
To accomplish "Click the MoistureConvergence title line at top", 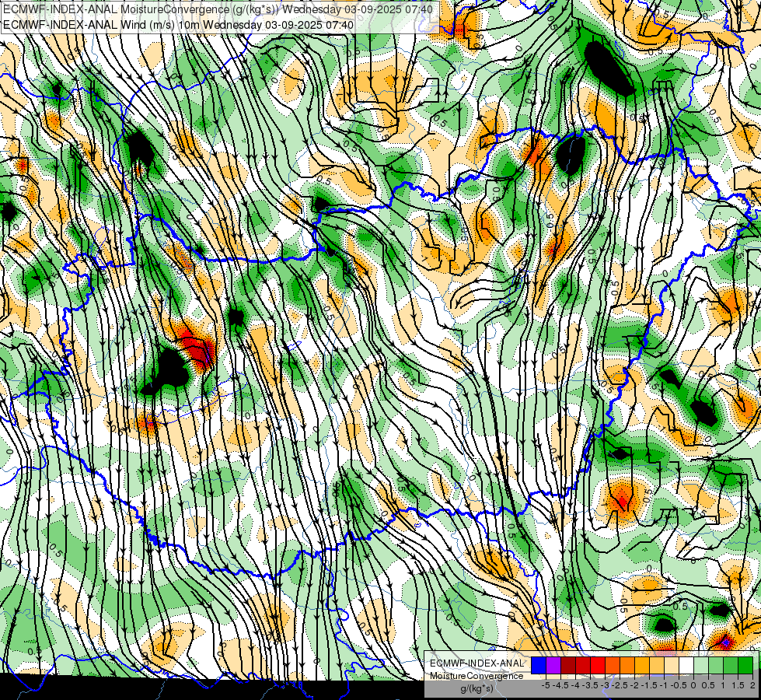I will pos(218,9).
